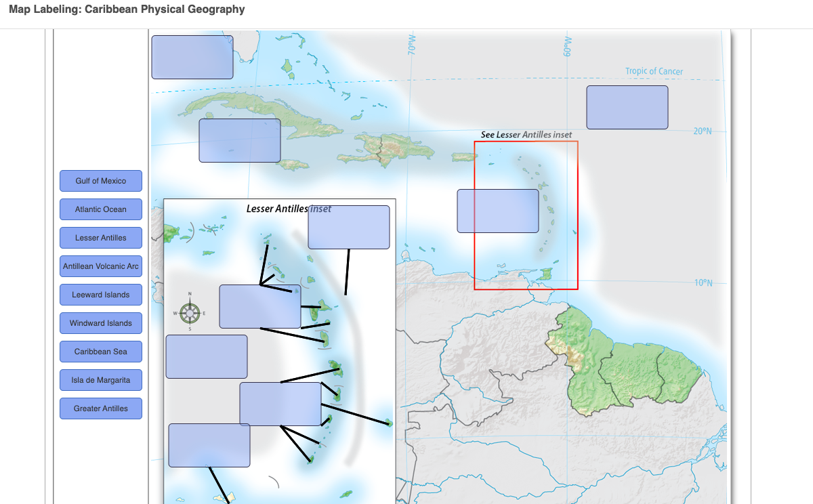Image resolution: width=813 pixels, height=504 pixels.
Task: Select the Leeward Islands label
Action: [100, 295]
